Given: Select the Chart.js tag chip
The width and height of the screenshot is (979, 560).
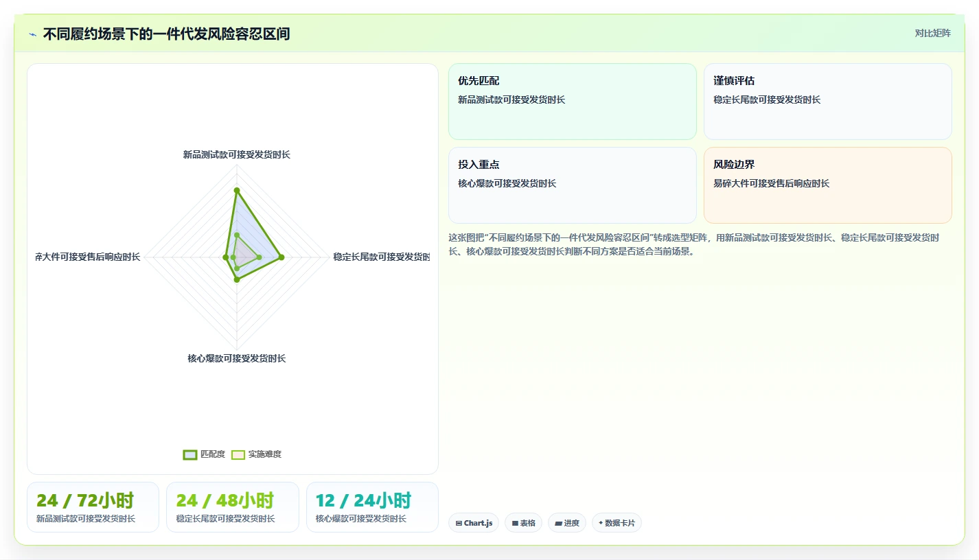Looking at the screenshot, I should click(474, 523).
